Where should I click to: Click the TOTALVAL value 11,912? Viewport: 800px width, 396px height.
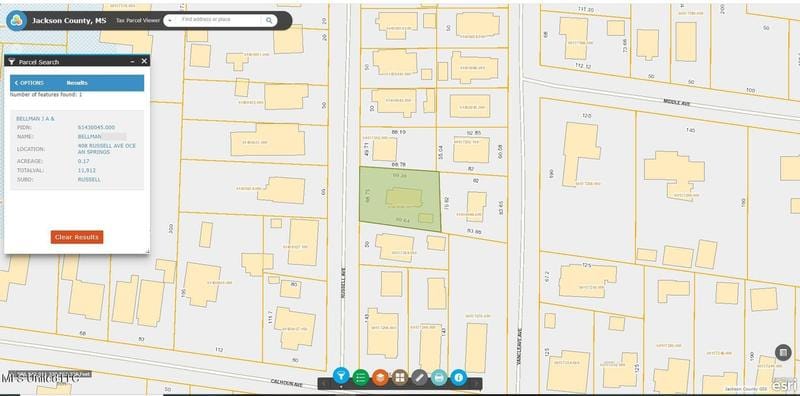86,170
